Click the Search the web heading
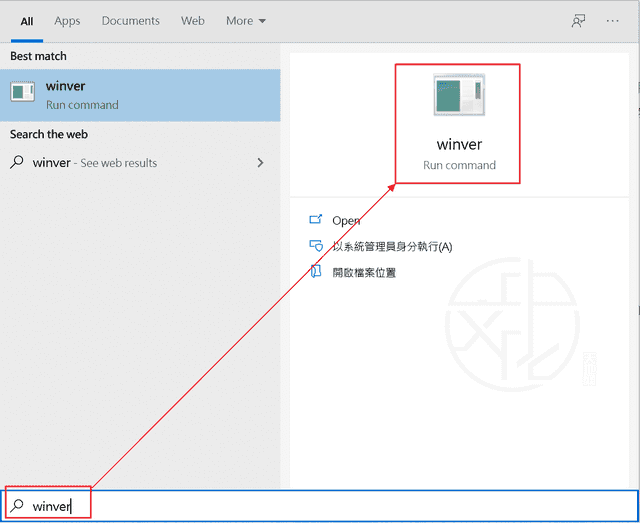Screen dimensions: 640x523 pyautogui.click(x=49, y=134)
